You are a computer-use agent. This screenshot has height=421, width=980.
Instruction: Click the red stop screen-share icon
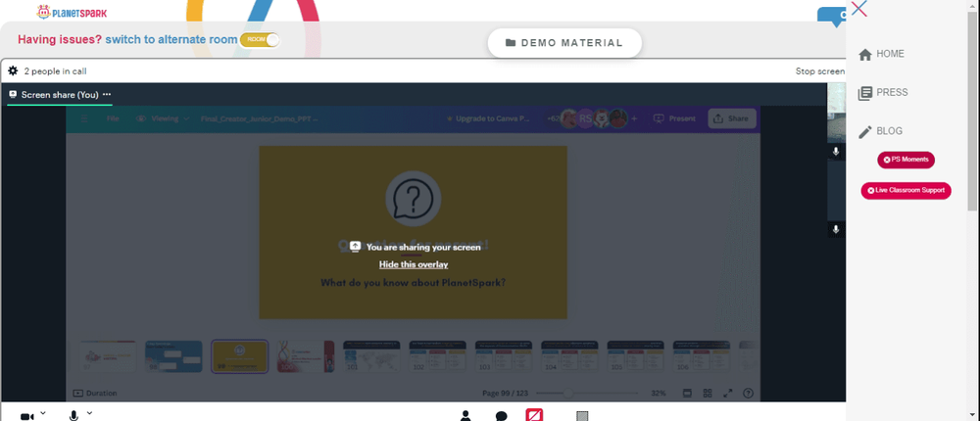[534, 415]
